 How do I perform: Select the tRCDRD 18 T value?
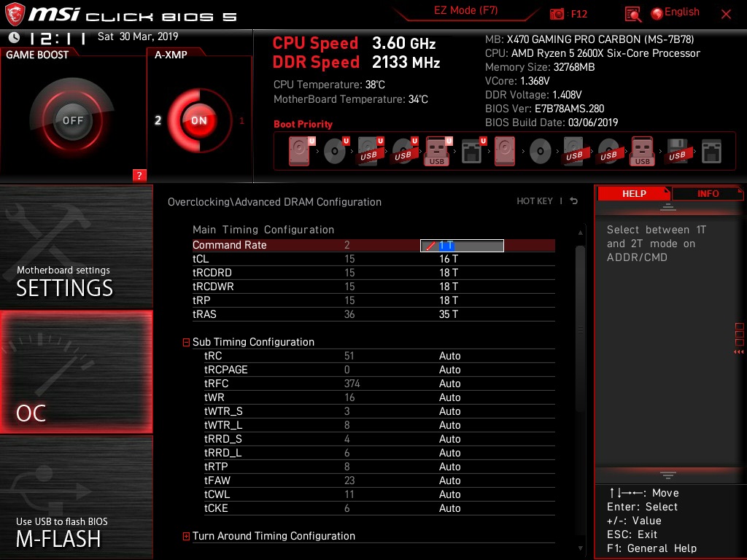[x=449, y=273]
